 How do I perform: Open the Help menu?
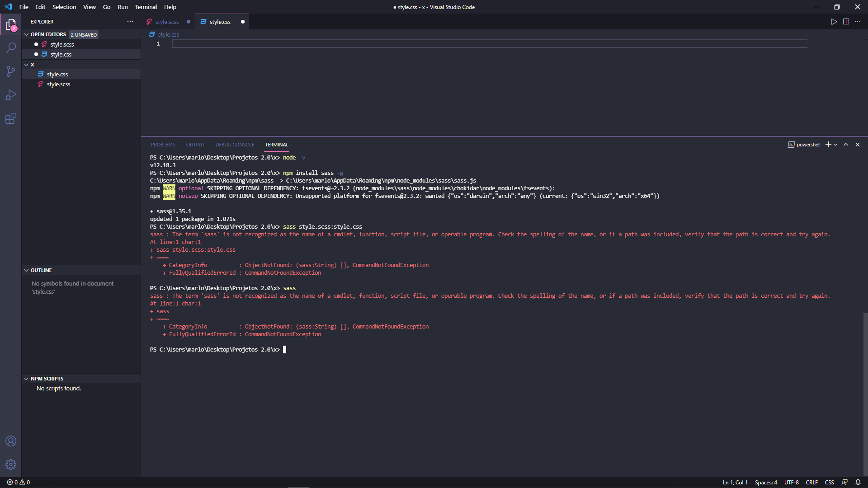click(x=170, y=7)
